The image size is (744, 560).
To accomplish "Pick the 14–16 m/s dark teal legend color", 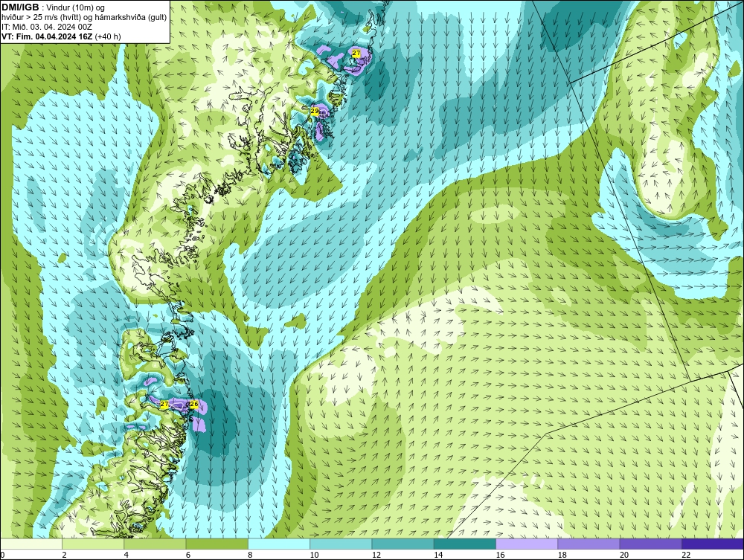I will tap(465, 544).
